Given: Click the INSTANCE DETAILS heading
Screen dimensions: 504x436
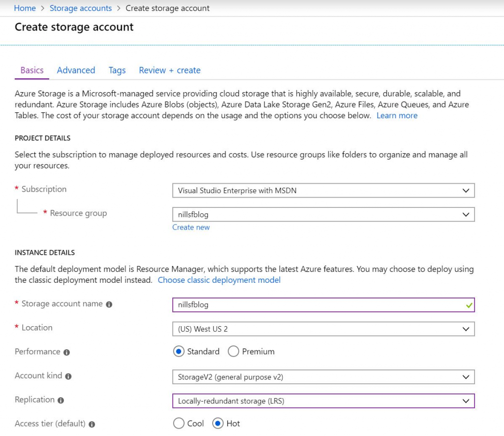Looking at the screenshot, I should [x=45, y=253].
